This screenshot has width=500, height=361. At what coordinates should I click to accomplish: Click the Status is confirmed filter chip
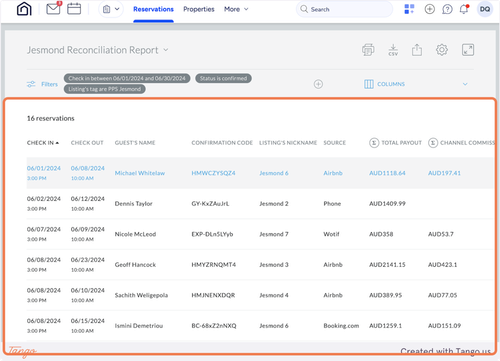pos(223,78)
